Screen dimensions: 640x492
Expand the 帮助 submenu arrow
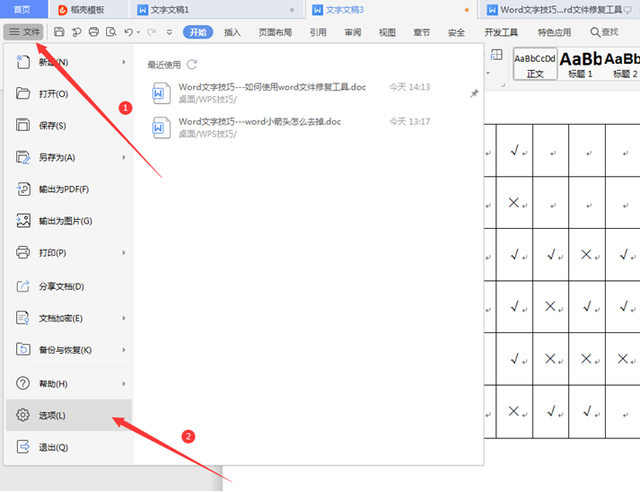coord(124,383)
